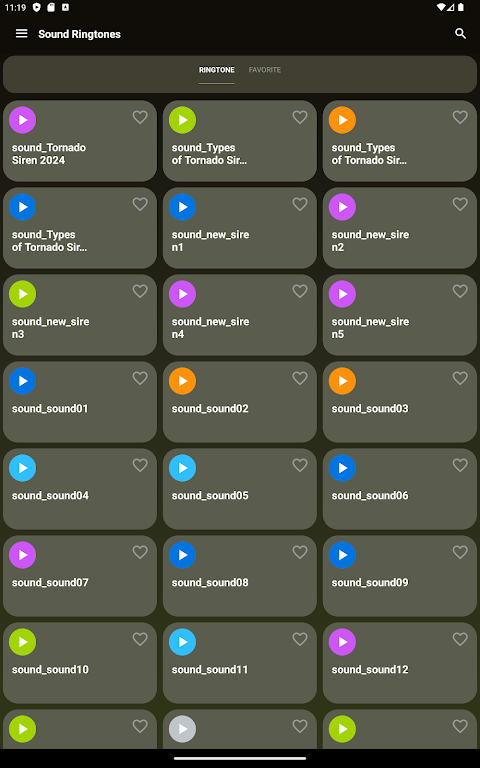The width and height of the screenshot is (480, 768).
Task: Play sound_sound08 ringtone
Action: 182,555
